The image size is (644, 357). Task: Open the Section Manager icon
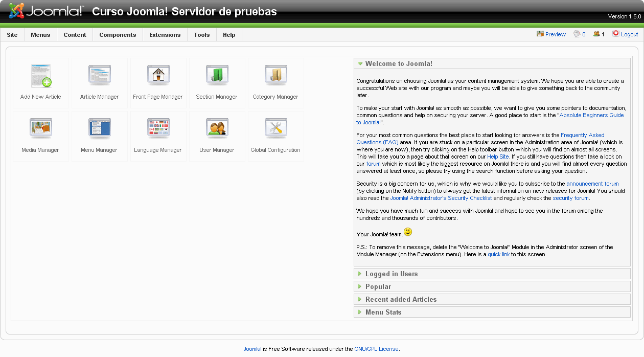tap(217, 76)
